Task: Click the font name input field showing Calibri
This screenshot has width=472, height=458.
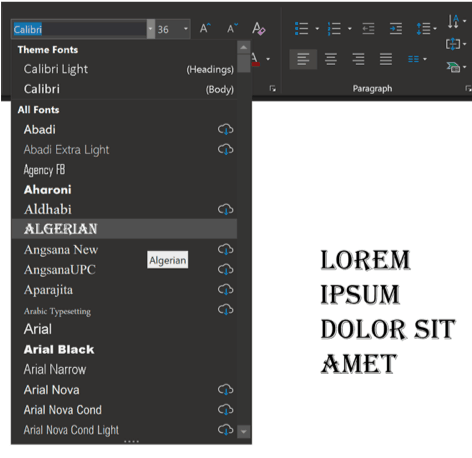Action: click(x=79, y=29)
